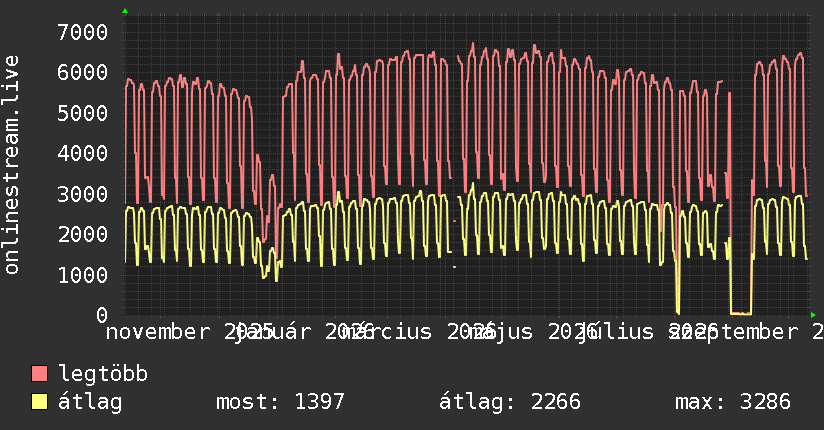824x430 pixels.
Task: Click the 5000 y-axis label
Action: tap(83, 113)
